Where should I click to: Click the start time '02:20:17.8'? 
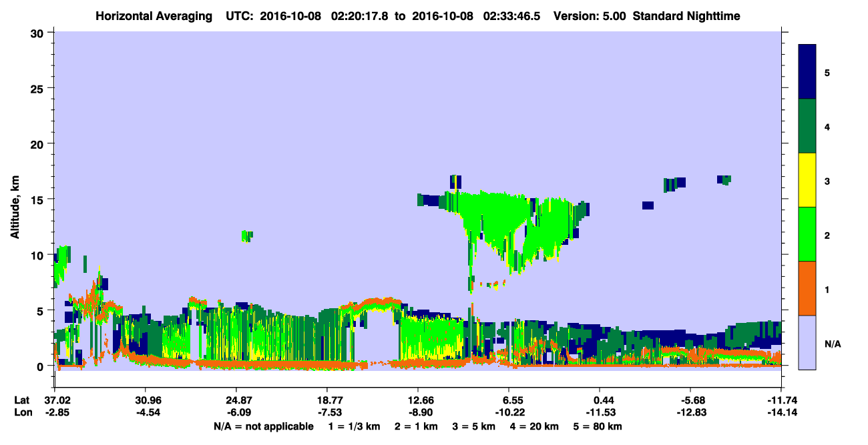[x=360, y=15]
